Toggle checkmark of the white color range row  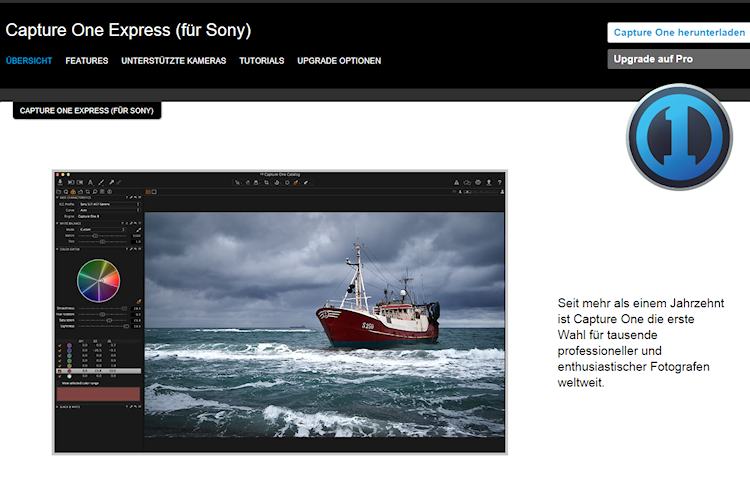[x=60, y=377]
